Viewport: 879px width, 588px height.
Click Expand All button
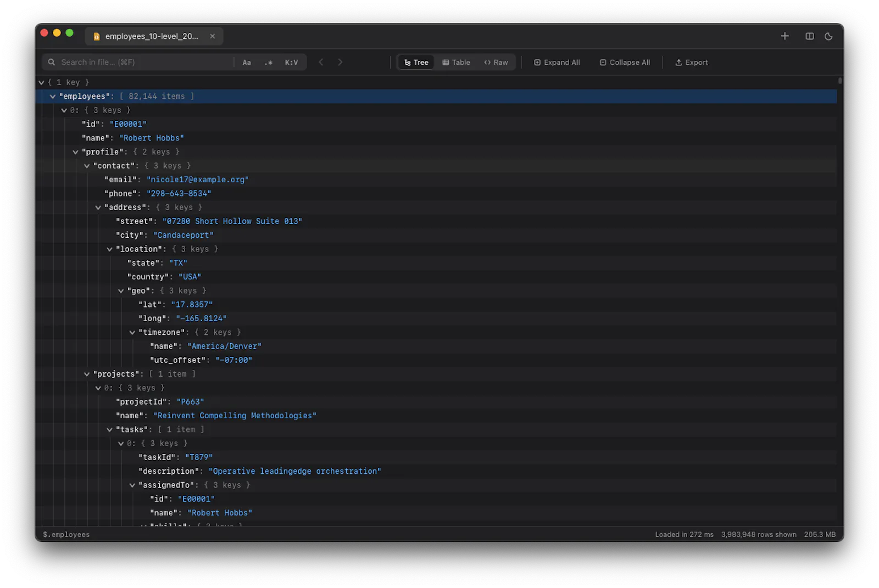point(557,63)
